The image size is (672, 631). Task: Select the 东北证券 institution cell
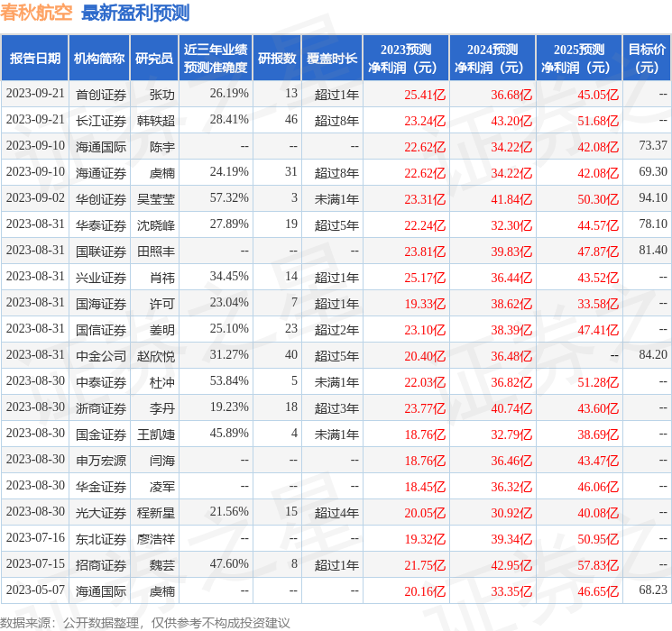101,539
